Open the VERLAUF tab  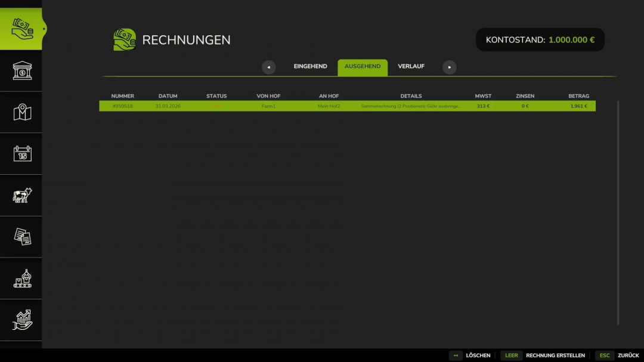point(411,66)
